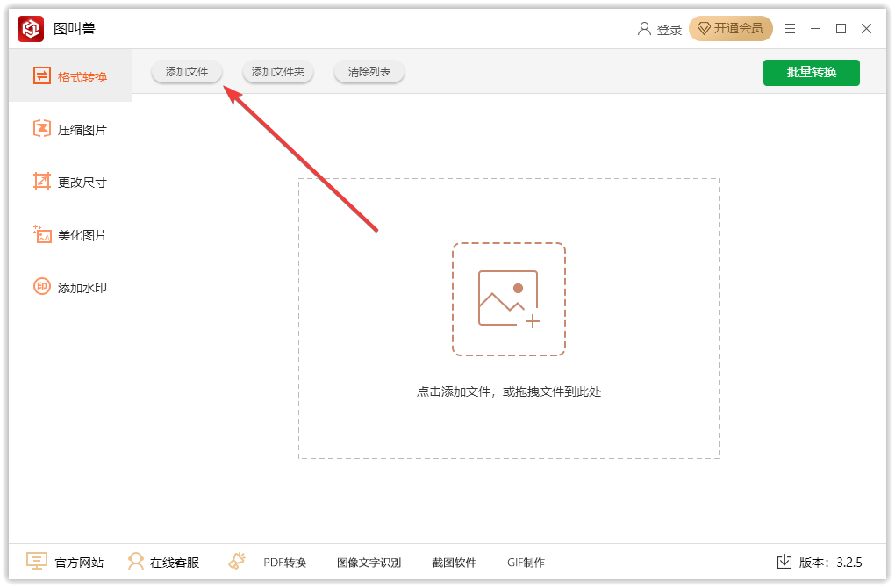Open the hamburger menu at top right

pyautogui.click(x=790, y=28)
